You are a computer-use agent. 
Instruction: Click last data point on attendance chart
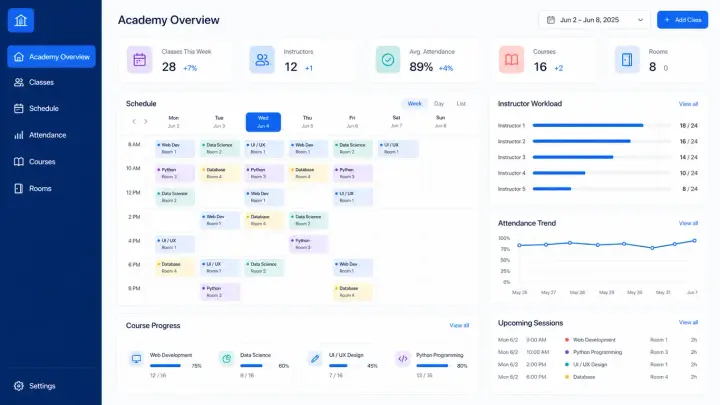(x=694, y=241)
